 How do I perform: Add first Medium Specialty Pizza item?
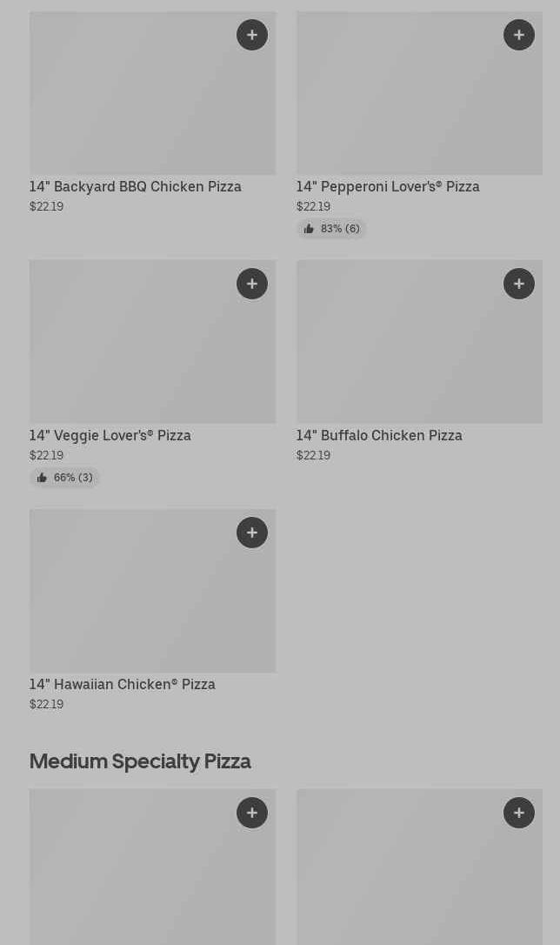tap(252, 813)
